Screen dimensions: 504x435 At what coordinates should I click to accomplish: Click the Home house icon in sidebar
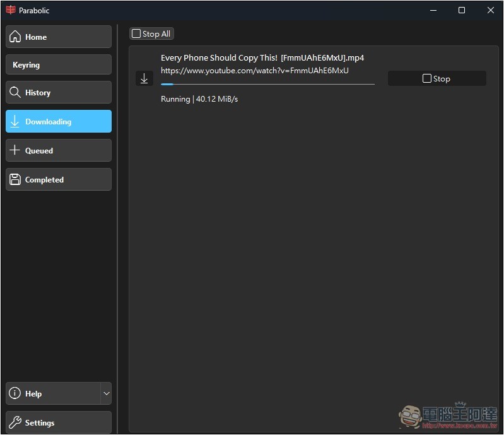[15, 37]
